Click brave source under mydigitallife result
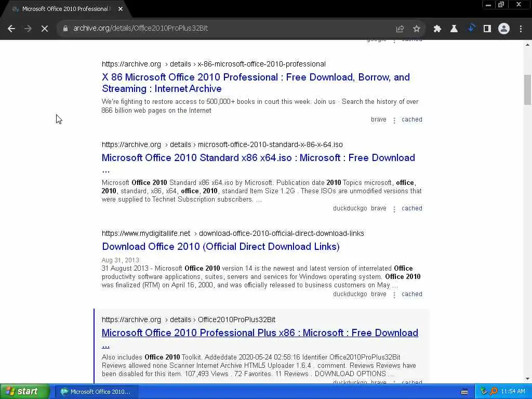 click(379, 294)
